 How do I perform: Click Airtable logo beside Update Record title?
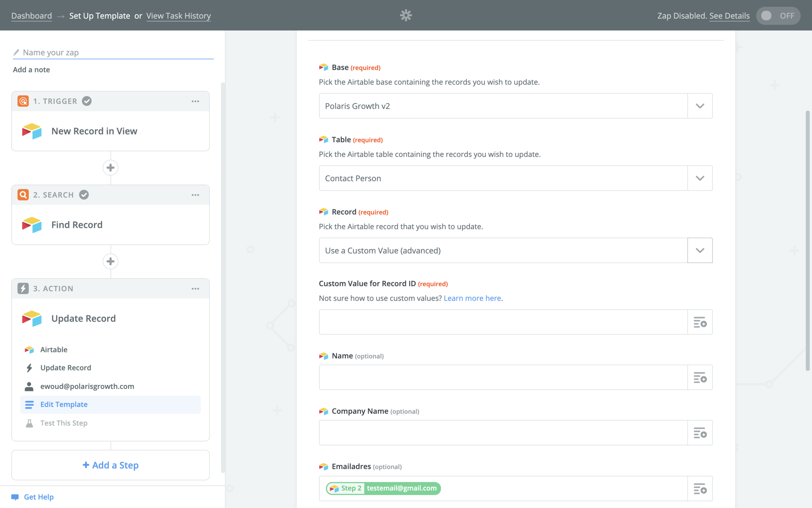point(32,319)
